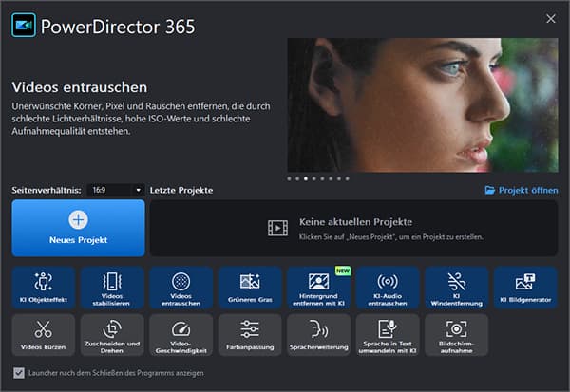Open Farbanpassung sliders tool

pos(250,335)
